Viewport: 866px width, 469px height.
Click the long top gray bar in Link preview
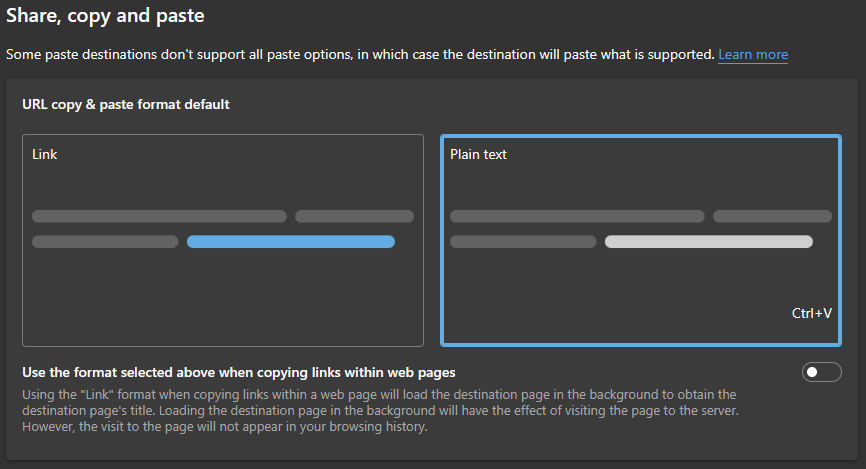159,216
